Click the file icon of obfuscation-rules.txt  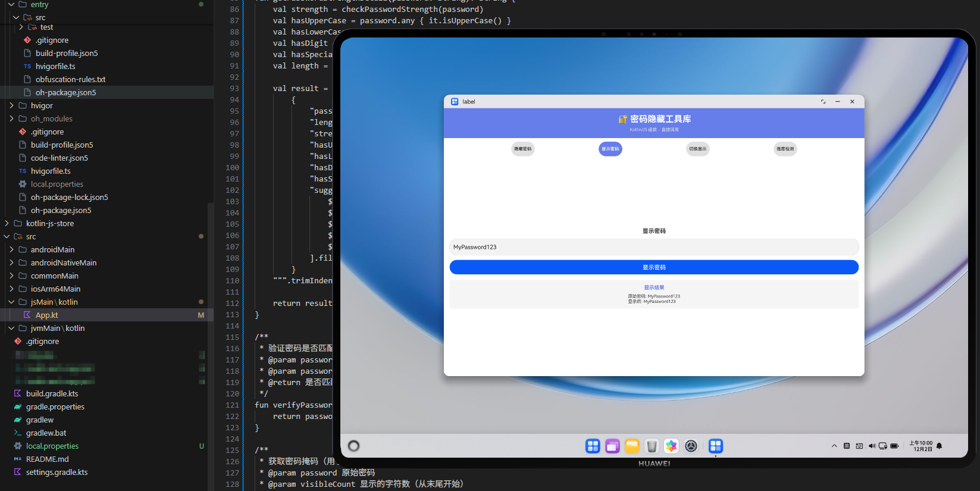pos(27,79)
